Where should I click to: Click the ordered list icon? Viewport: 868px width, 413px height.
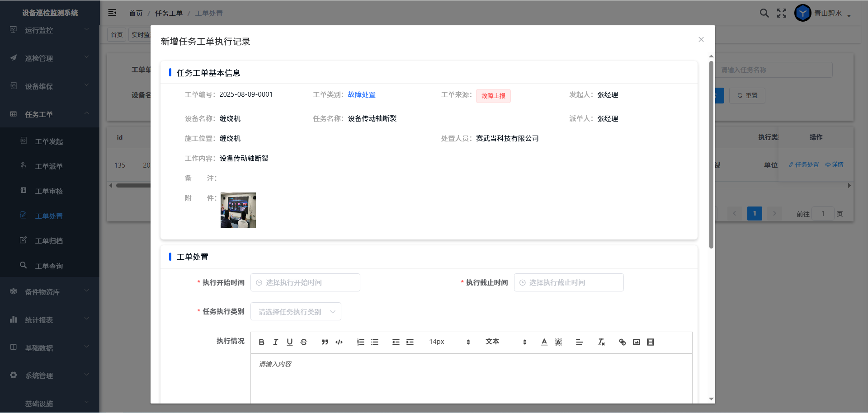click(360, 342)
